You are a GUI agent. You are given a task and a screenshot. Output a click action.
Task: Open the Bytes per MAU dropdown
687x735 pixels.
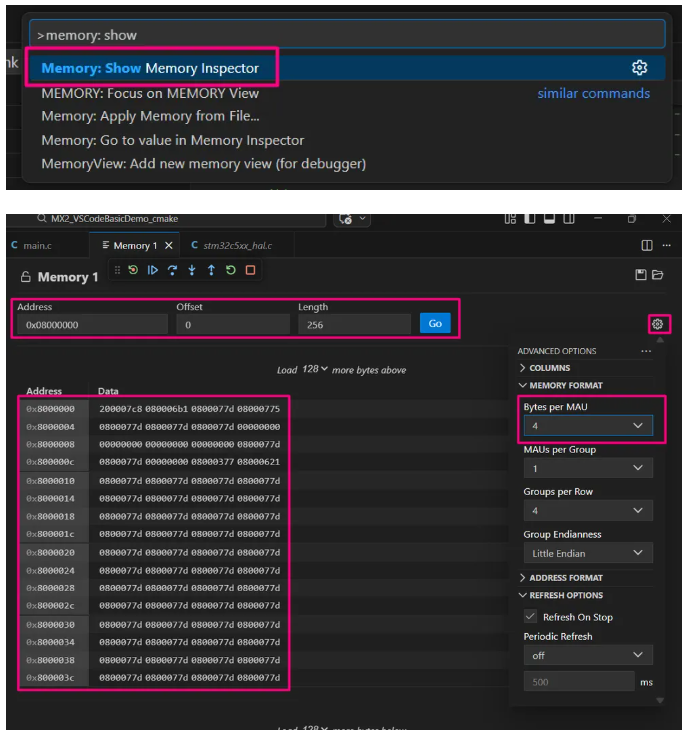click(x=588, y=426)
